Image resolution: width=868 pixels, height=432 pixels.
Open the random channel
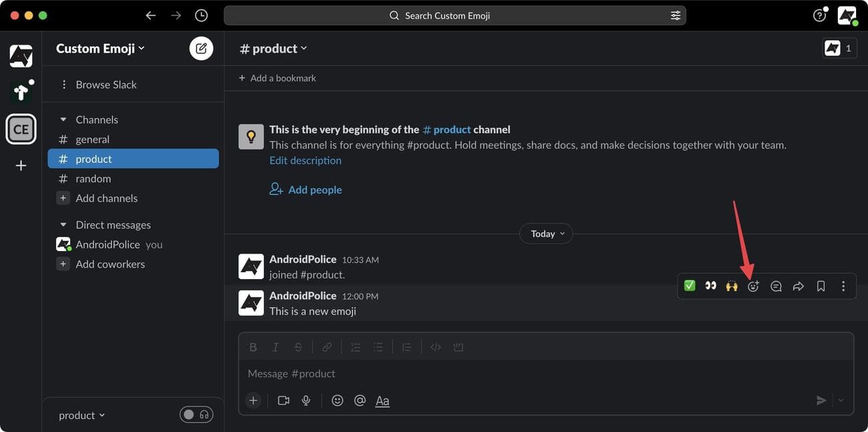[x=93, y=179]
